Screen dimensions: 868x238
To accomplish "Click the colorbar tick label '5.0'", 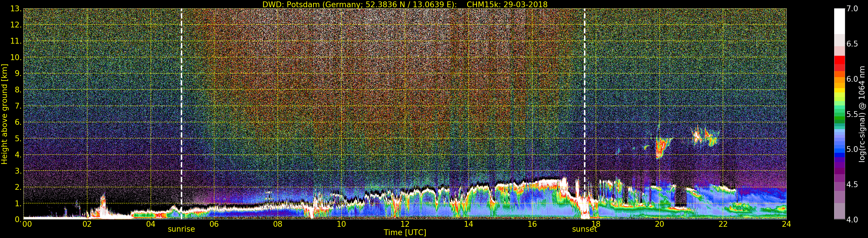I will 852,149.
